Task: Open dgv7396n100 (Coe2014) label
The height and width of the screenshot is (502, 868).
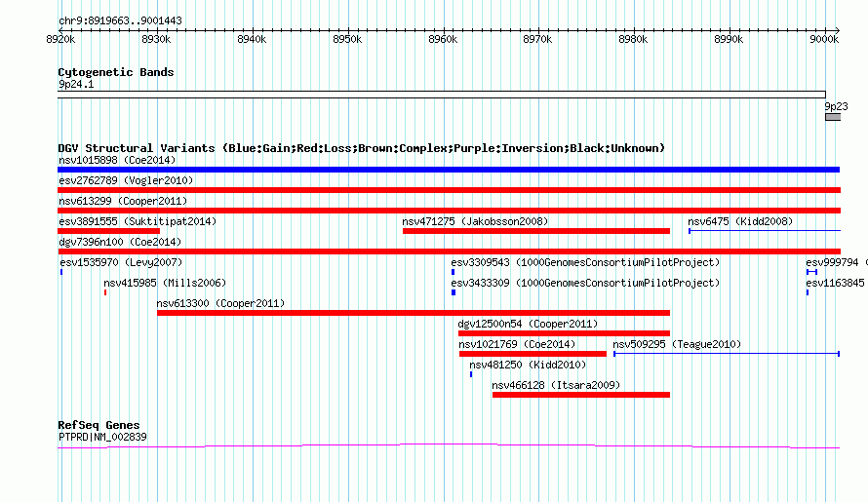Action: click(120, 242)
